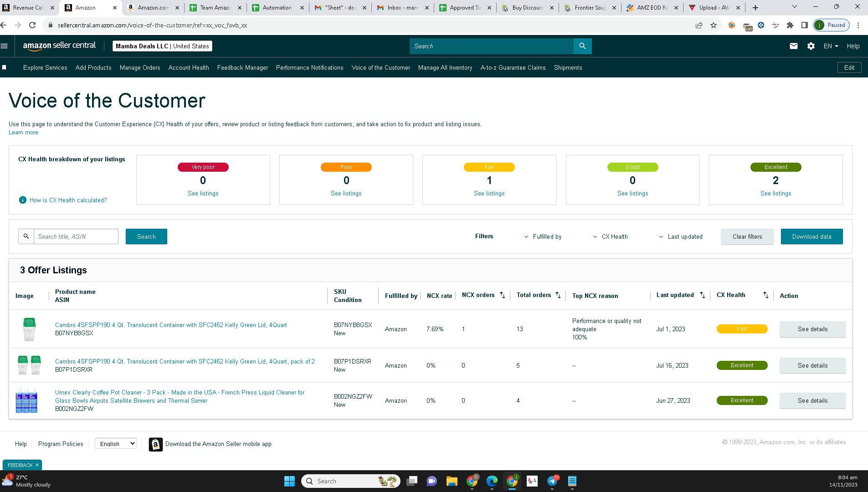Open the settings gear icon
The width and height of the screenshot is (868, 492).
(x=811, y=46)
